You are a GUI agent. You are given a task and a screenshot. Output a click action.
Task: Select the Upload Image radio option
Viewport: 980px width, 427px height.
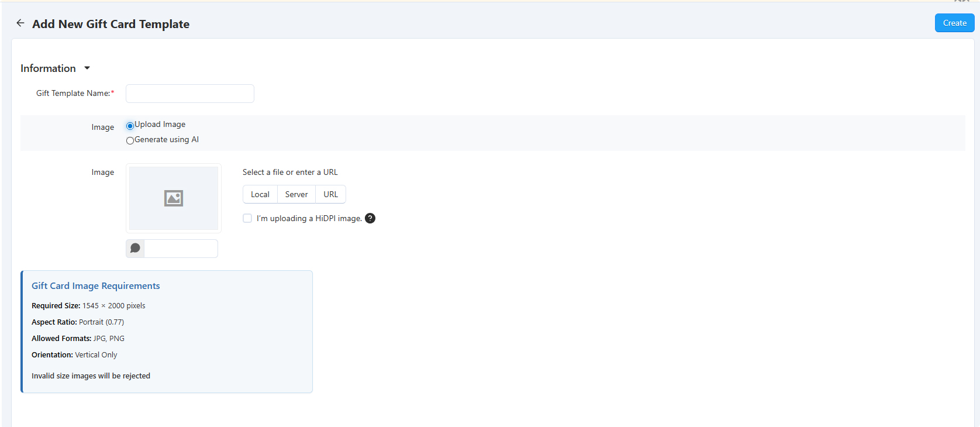(130, 126)
